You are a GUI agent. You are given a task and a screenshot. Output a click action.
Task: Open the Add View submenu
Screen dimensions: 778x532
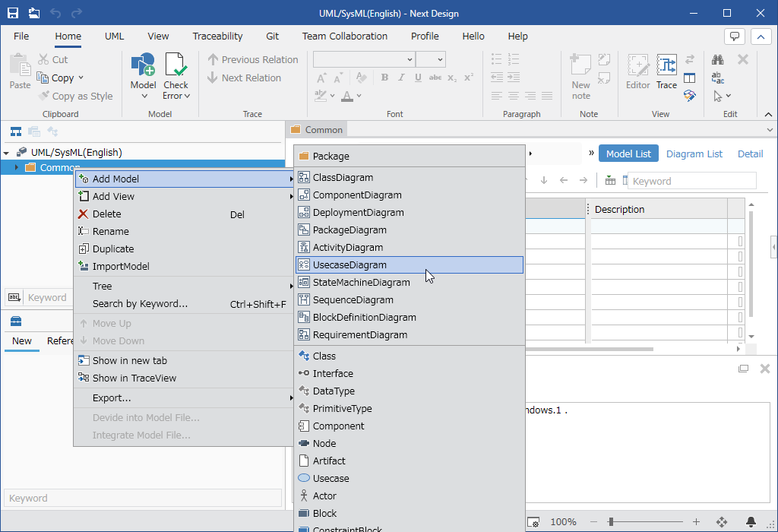[184, 197]
